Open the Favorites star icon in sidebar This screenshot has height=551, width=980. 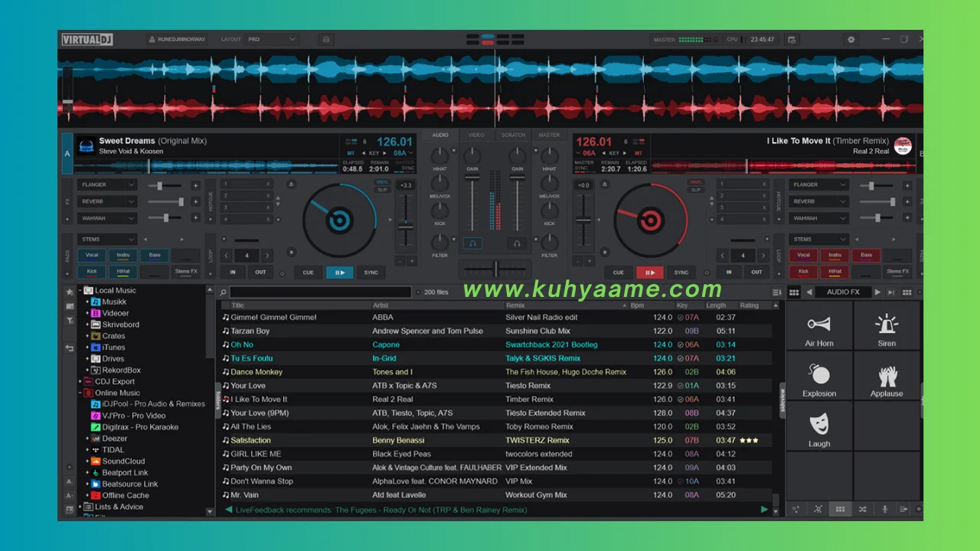coord(70,292)
